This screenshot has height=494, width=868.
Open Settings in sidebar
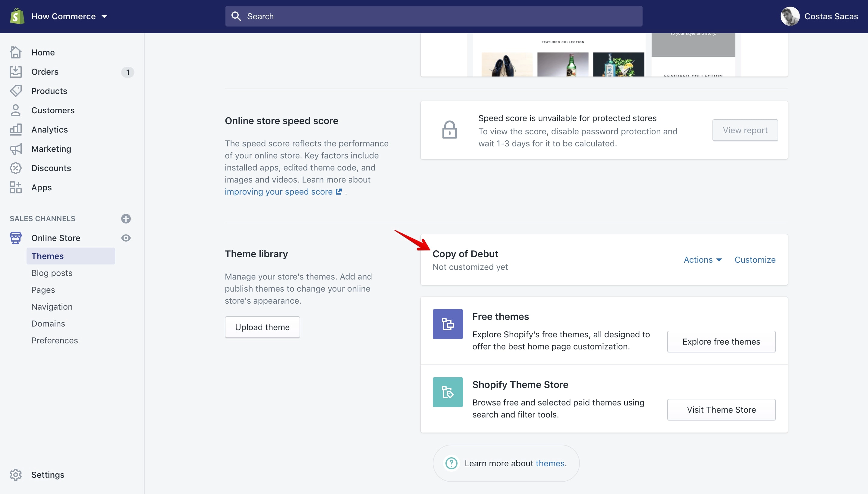[48, 475]
